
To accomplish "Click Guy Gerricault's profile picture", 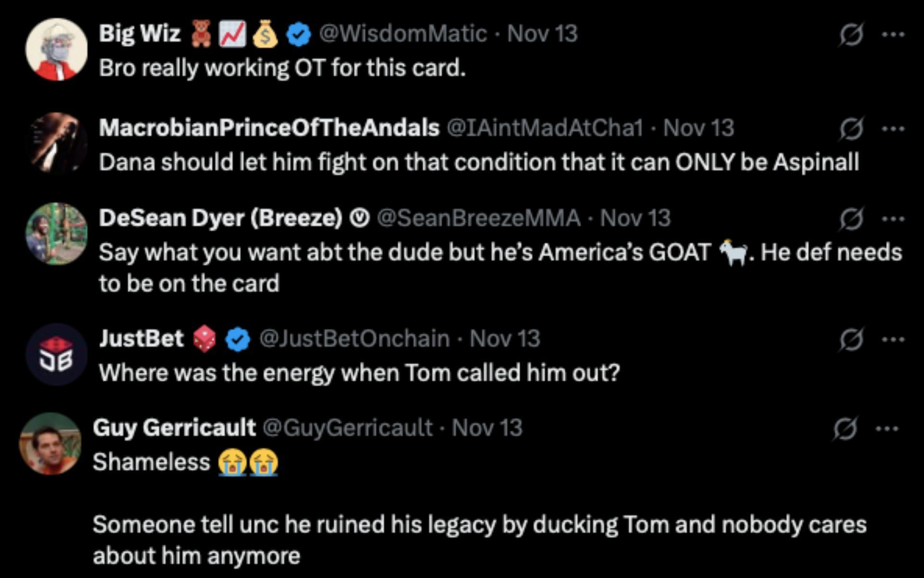I will coord(50,444).
